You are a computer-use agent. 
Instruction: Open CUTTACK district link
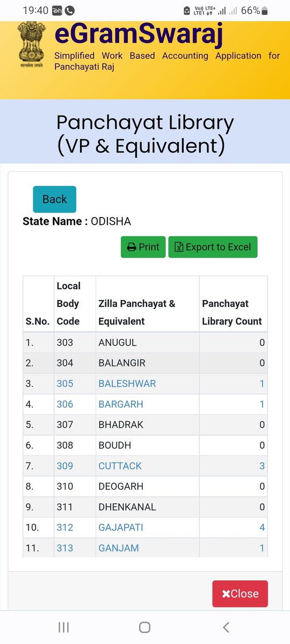click(120, 466)
